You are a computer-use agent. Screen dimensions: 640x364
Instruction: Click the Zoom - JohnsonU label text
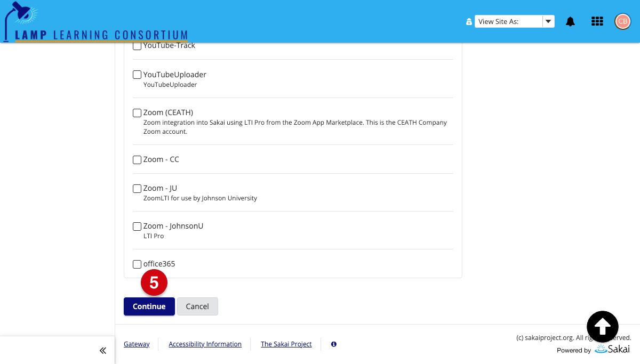[x=173, y=226]
